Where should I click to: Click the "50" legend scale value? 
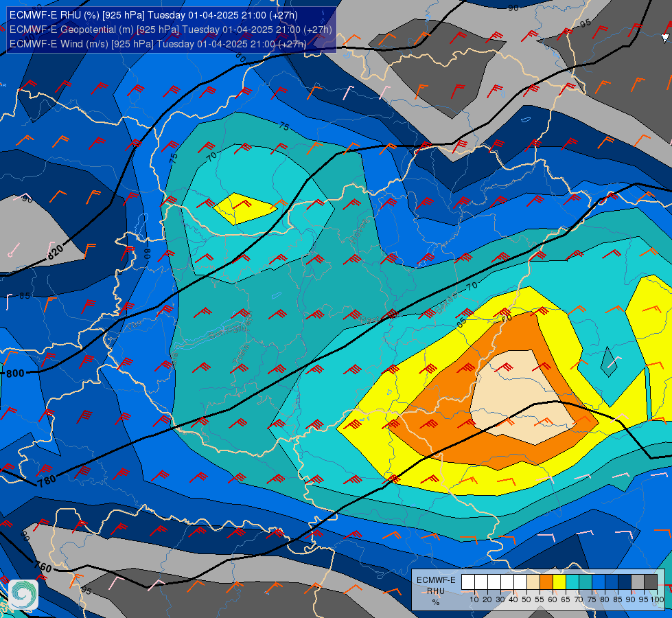tap(526, 599)
